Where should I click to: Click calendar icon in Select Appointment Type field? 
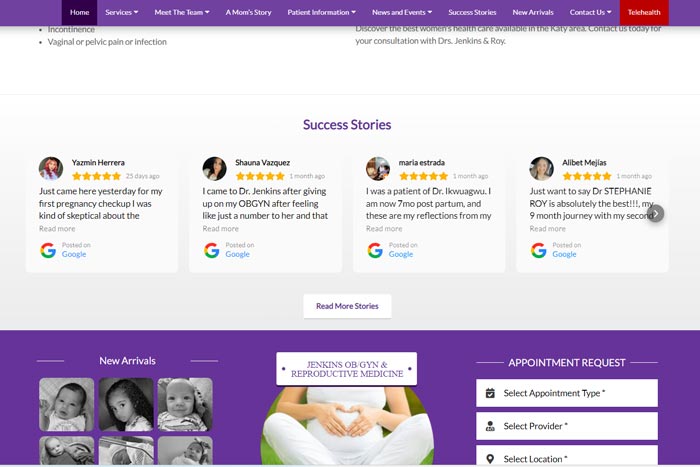490,393
